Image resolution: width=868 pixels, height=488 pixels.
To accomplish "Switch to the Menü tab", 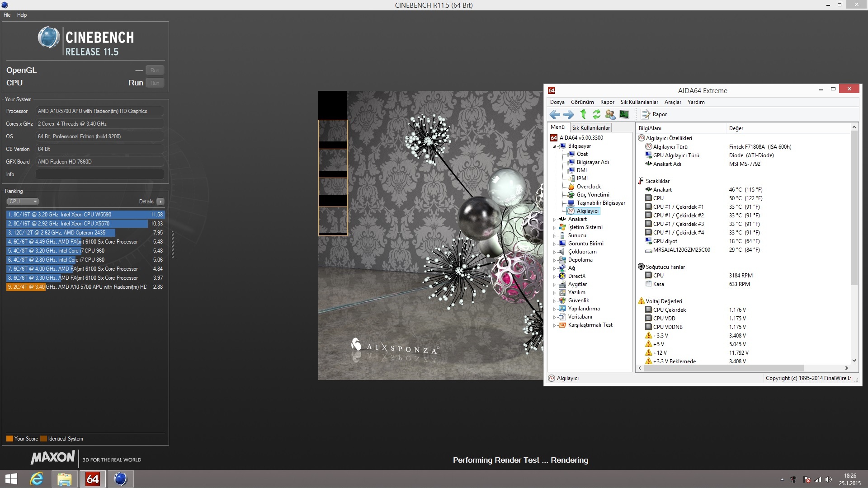I will pyautogui.click(x=557, y=127).
